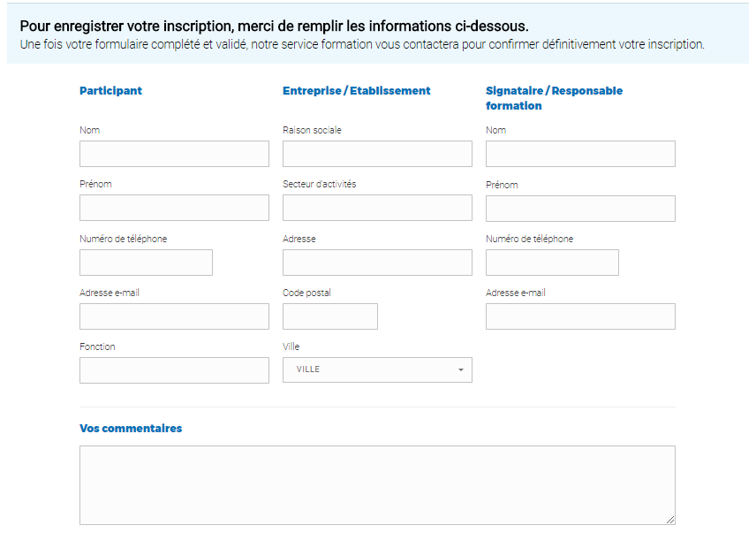This screenshot has height=533, width=756.
Task: Click the Ville dropdown arrow
Action: coord(460,370)
